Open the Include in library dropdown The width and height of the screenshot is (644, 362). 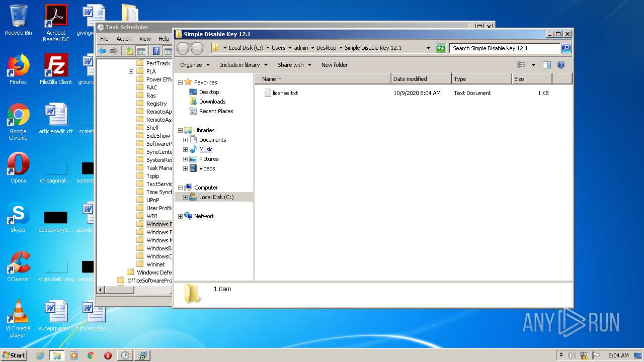click(244, 65)
